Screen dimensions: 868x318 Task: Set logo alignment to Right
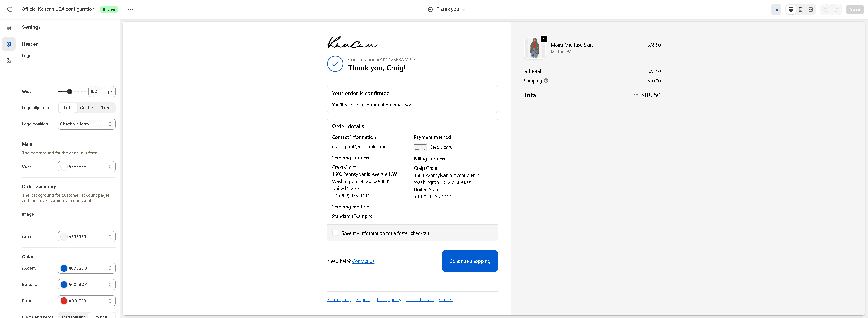[x=106, y=108]
